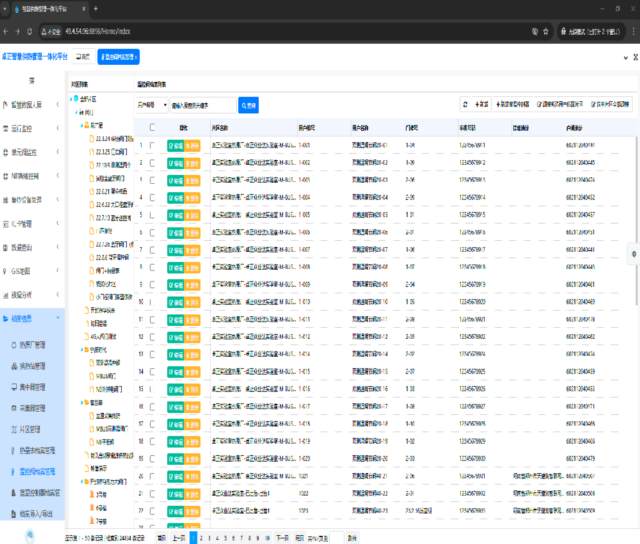
Task: Switch to the home tab beside platform title
Action: tap(83, 57)
